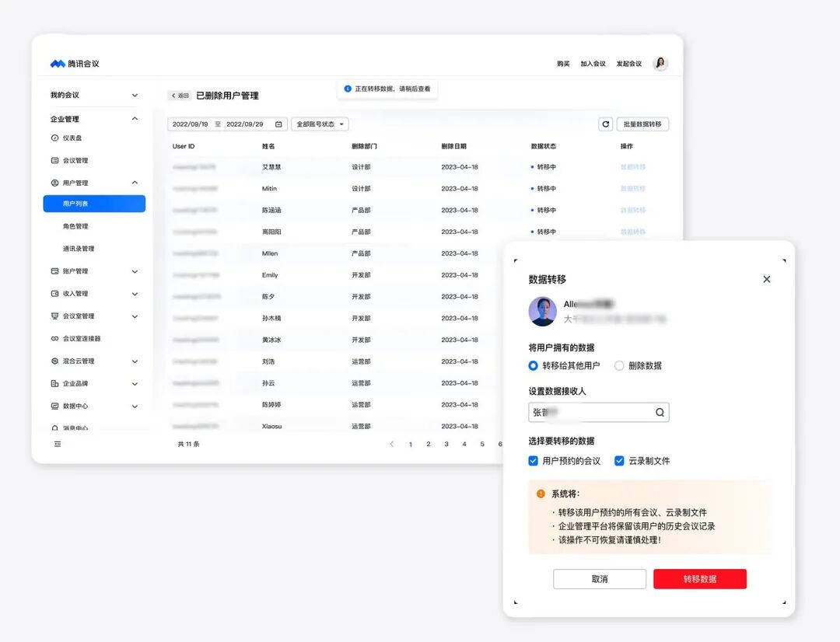
Task: Uncheck 用户预约的会议 checkbox
Action: pyautogui.click(x=533, y=461)
